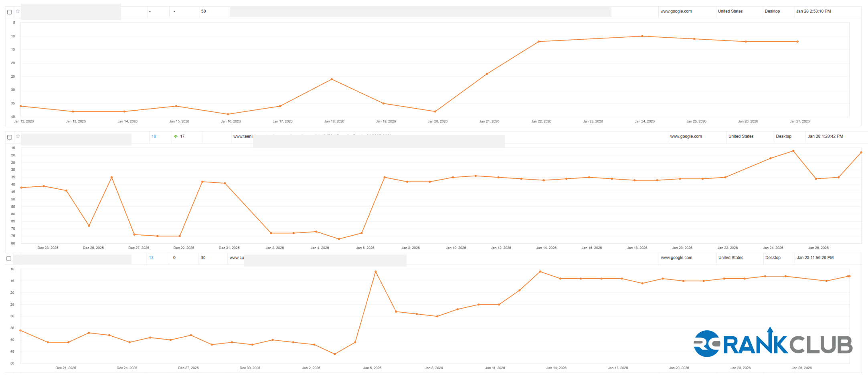Click the last data point in the top chart
The image size is (868, 380).
(x=797, y=42)
